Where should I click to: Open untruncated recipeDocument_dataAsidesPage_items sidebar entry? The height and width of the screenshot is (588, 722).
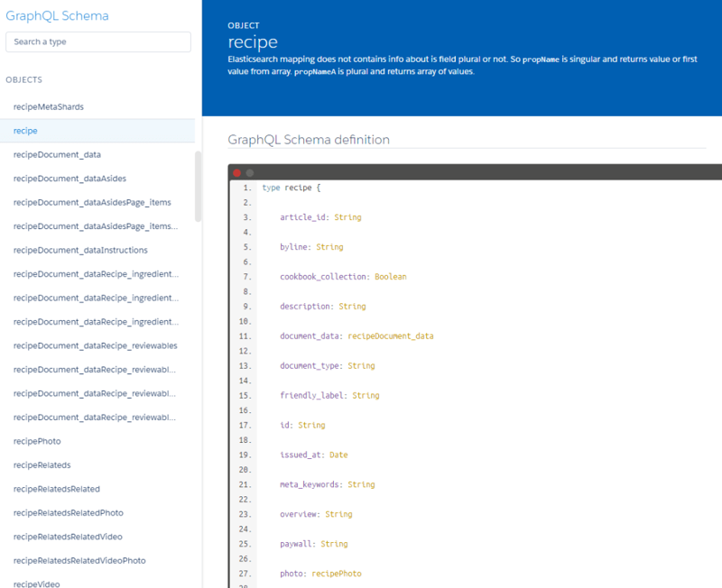(x=92, y=202)
